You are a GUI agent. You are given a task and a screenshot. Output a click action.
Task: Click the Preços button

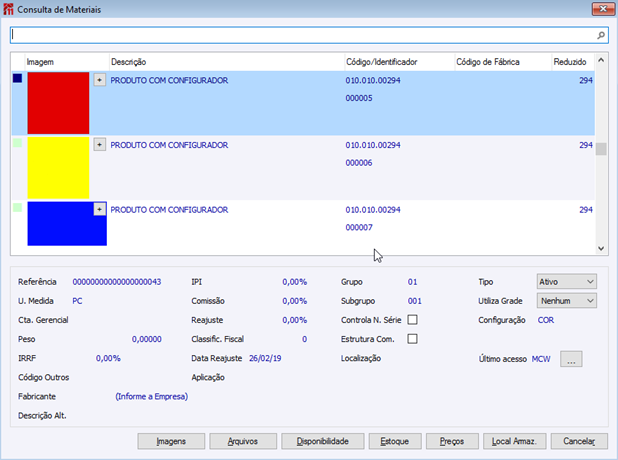tap(452, 441)
